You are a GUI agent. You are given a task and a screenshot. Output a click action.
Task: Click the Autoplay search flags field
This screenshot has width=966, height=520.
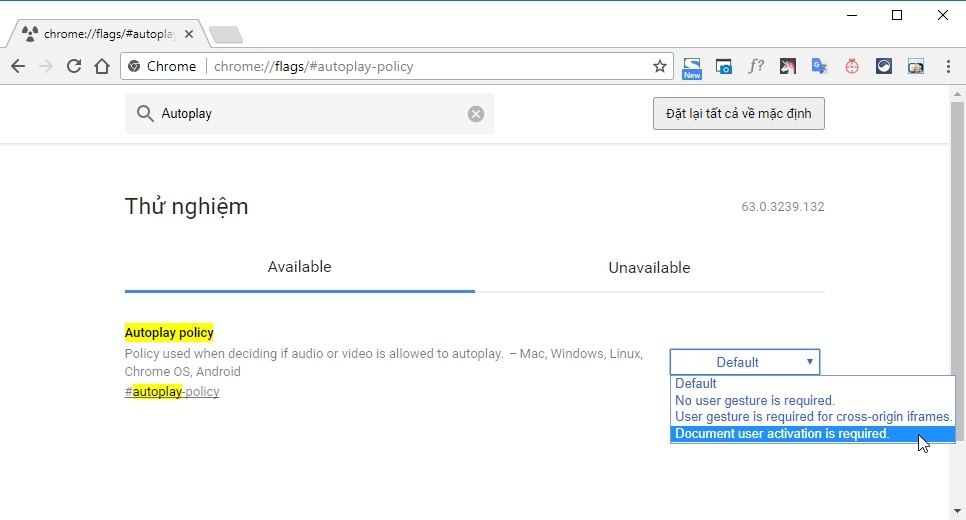(309, 113)
